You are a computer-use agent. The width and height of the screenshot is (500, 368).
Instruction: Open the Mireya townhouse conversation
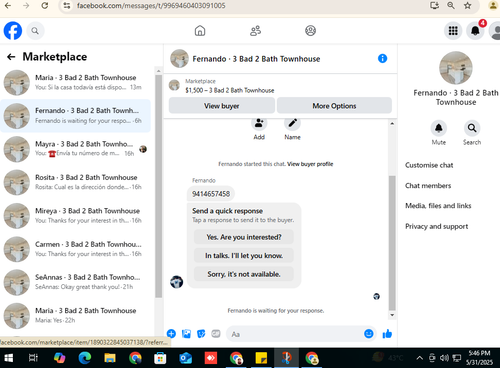pyautogui.click(x=75, y=216)
